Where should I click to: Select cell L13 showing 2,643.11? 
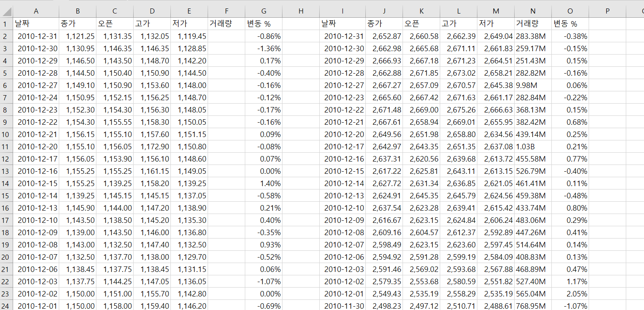458,171
